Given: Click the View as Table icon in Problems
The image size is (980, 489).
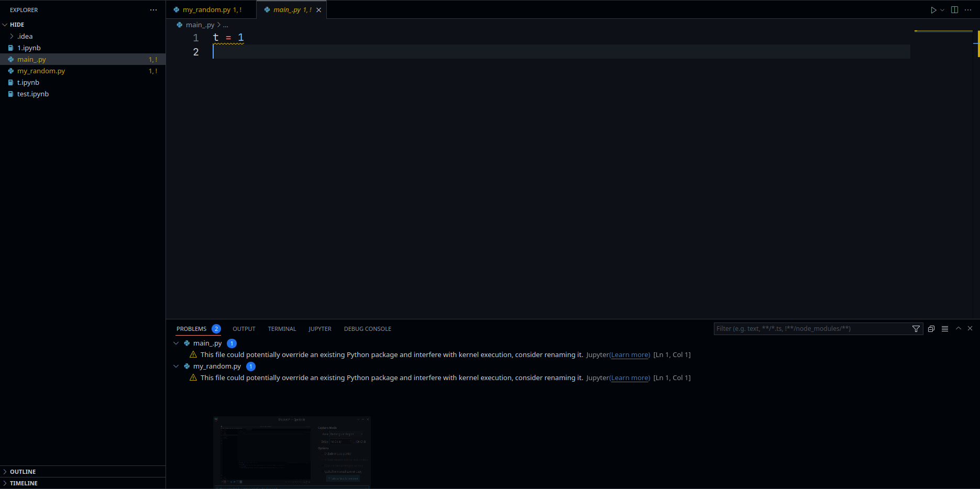Looking at the screenshot, I should (x=945, y=328).
